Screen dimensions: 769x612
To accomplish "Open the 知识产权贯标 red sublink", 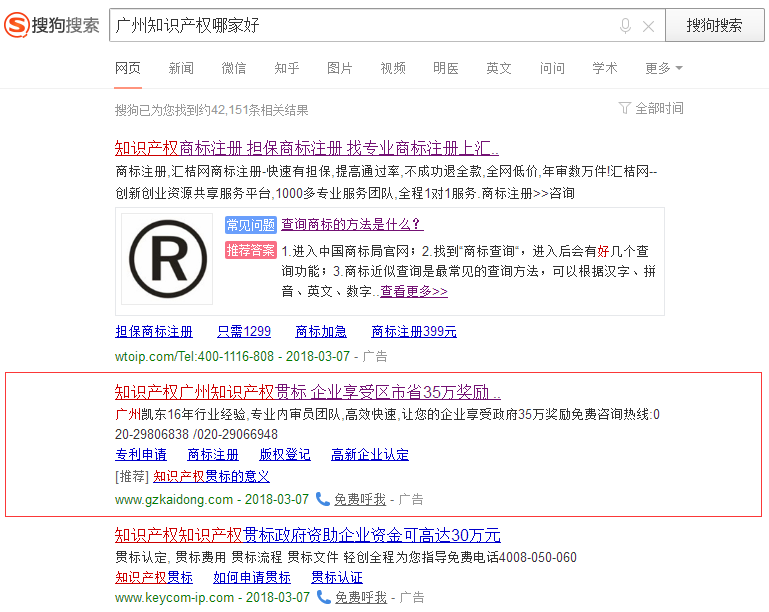I will (154, 578).
